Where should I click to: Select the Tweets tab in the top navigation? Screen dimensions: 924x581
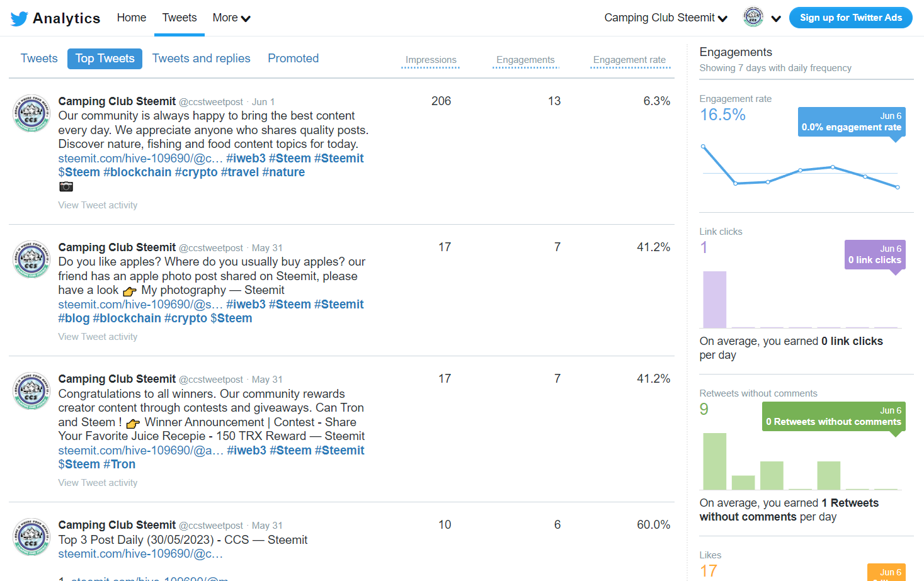coord(180,18)
